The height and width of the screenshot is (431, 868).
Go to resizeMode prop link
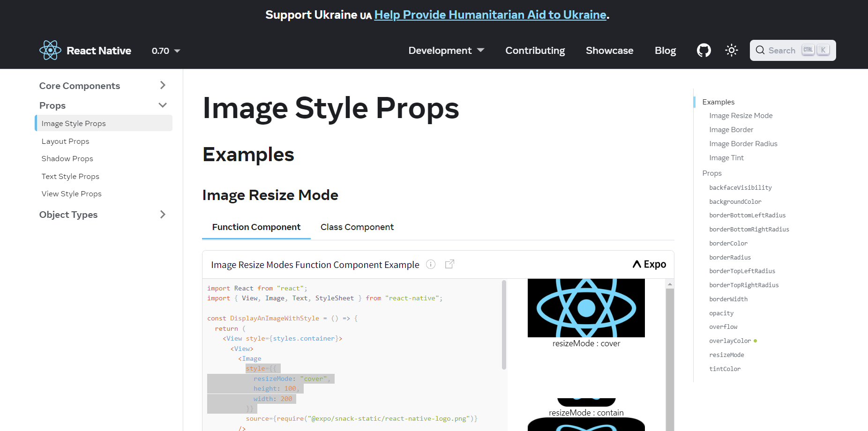(x=726, y=355)
